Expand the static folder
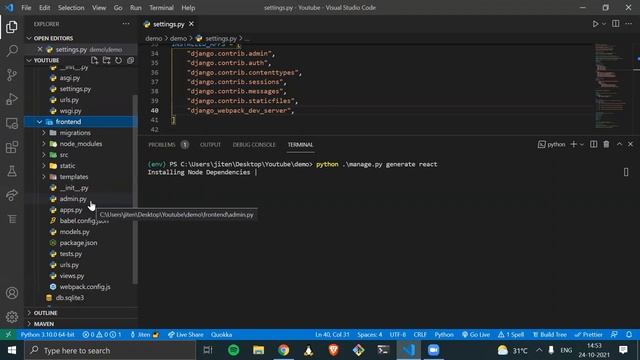This screenshot has width=640, height=360. 43,166
